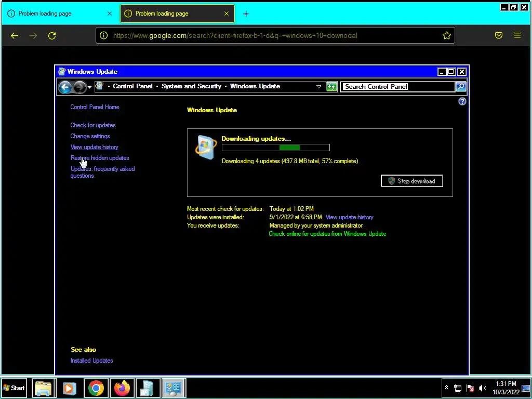Image resolution: width=532 pixels, height=399 pixels.
Task: Open Change settings link
Action: (x=90, y=136)
